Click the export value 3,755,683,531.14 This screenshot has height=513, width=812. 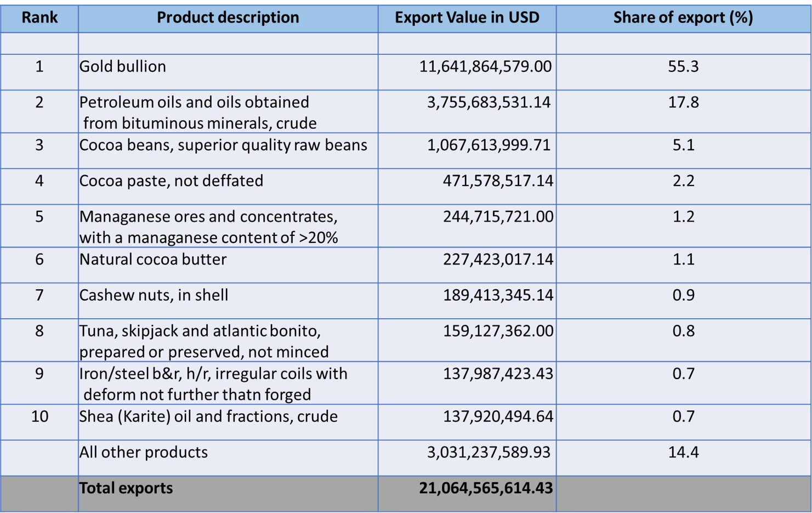489,103
